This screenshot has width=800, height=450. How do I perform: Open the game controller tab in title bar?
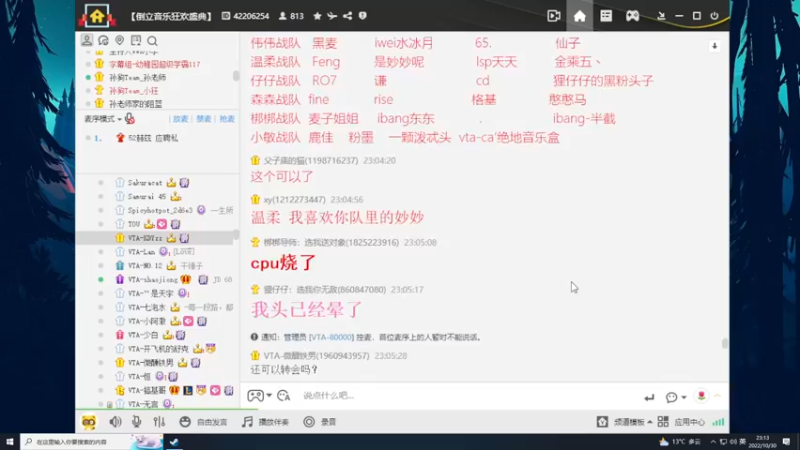(632, 16)
